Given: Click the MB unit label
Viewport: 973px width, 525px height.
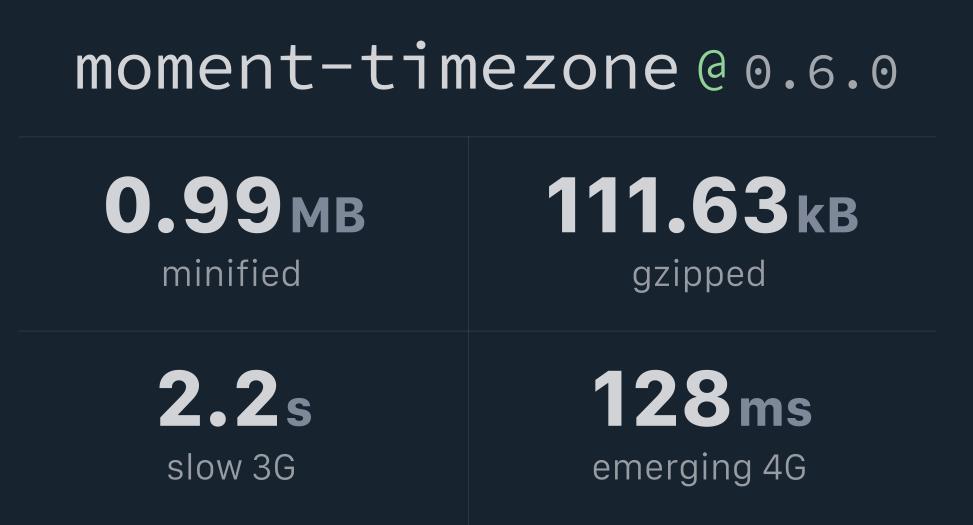Looking at the screenshot, I should pos(327,216).
